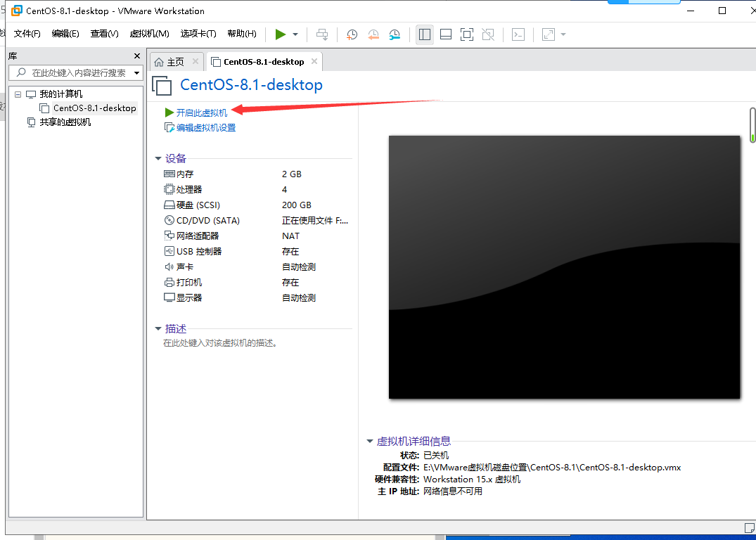Click the vertical scrollbar on the right
756x540 pixels.
pyautogui.click(x=752, y=125)
